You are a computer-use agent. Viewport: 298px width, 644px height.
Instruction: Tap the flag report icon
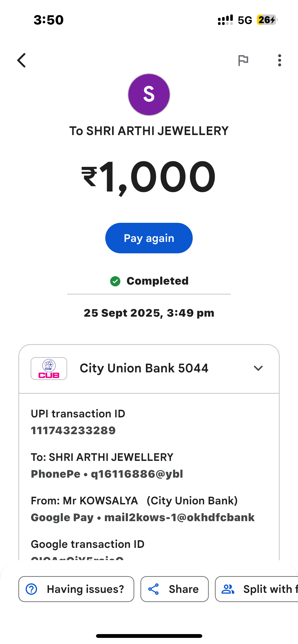point(243,60)
